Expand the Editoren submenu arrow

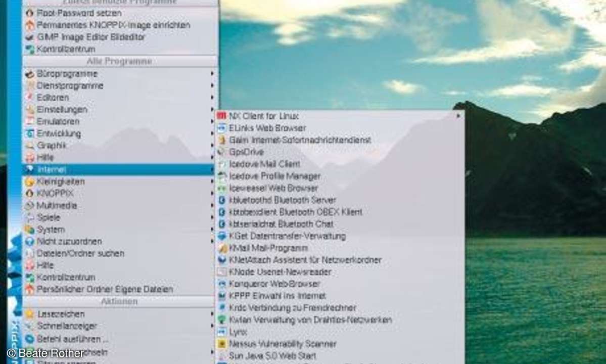pos(212,98)
